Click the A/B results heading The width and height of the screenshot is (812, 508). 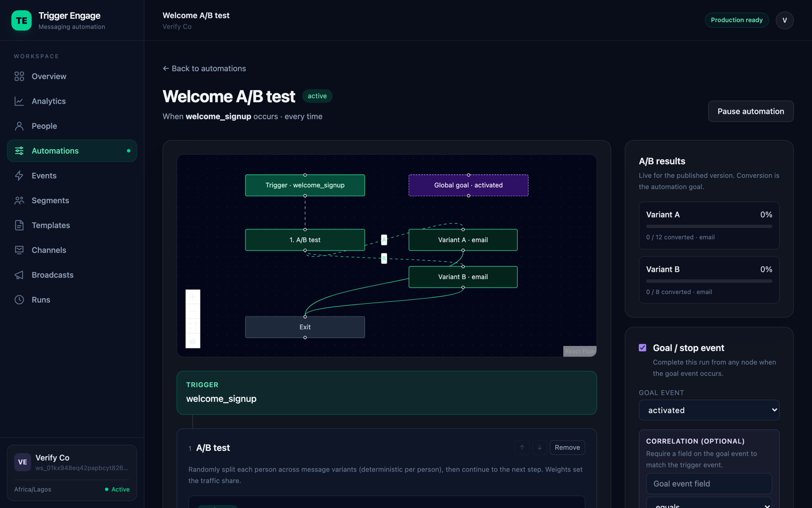click(x=662, y=161)
